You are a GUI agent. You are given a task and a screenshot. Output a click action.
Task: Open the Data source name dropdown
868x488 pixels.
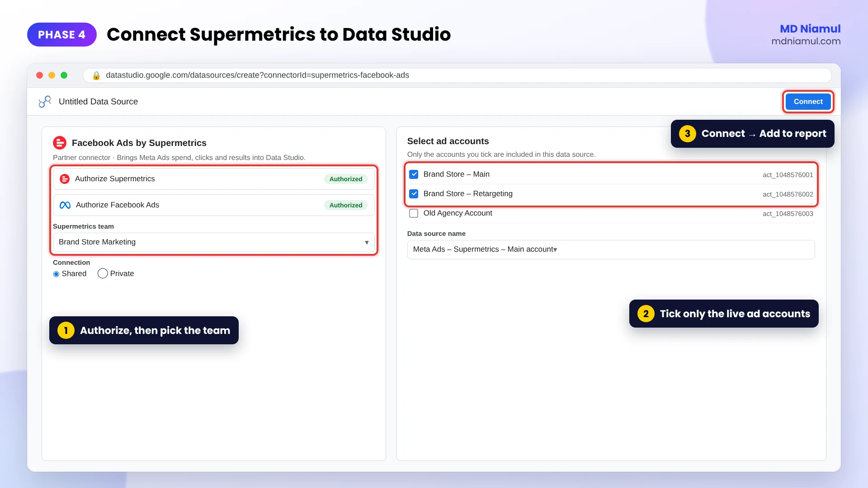click(x=611, y=249)
